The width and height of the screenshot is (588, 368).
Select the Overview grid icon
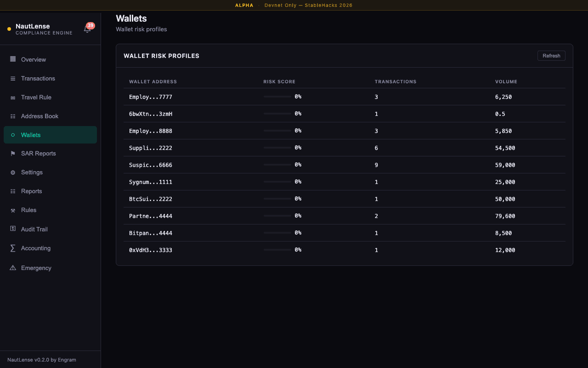click(x=12, y=59)
